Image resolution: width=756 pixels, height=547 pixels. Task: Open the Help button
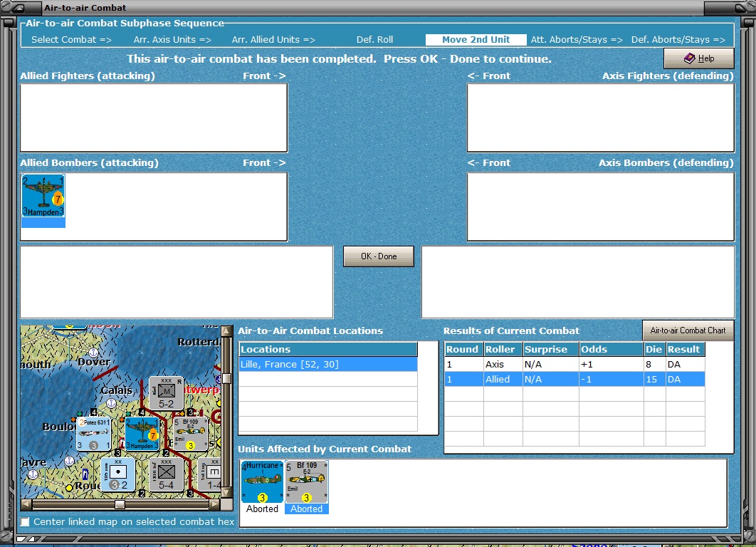(x=698, y=58)
